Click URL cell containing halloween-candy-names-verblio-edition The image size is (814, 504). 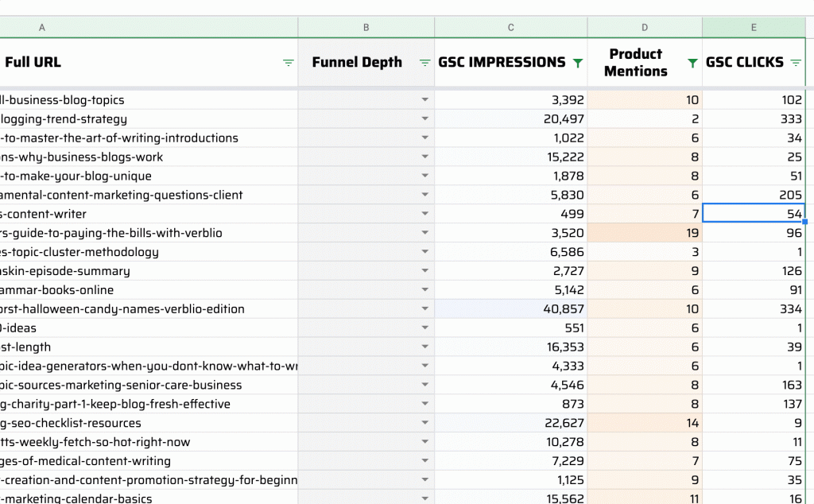[x=149, y=308]
